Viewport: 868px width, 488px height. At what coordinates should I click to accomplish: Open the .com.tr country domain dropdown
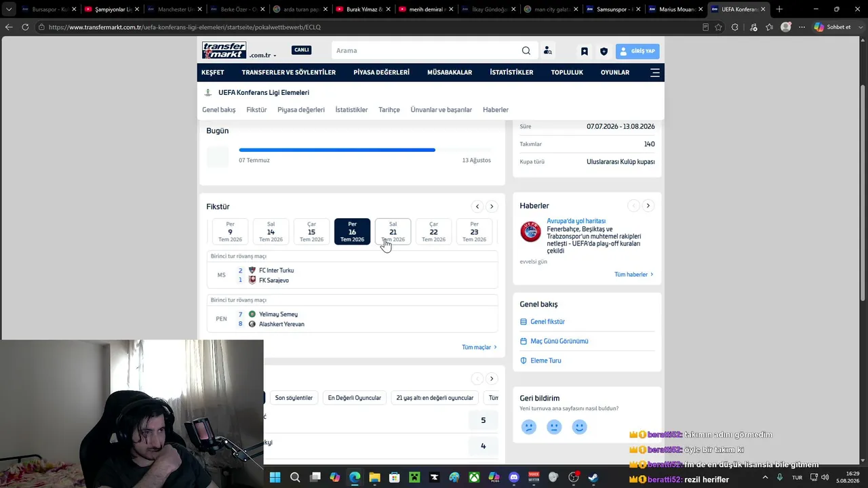263,56
